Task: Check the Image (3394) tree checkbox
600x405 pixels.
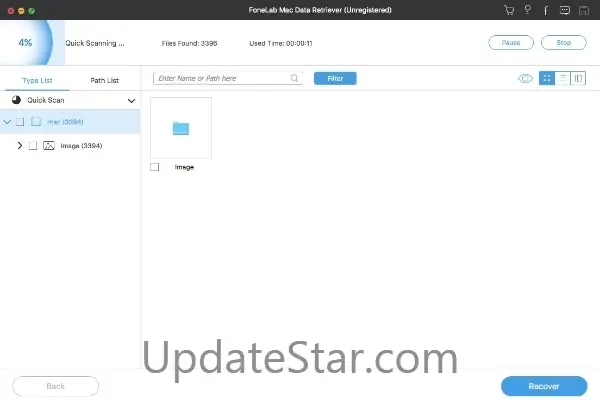Action: [x=33, y=145]
